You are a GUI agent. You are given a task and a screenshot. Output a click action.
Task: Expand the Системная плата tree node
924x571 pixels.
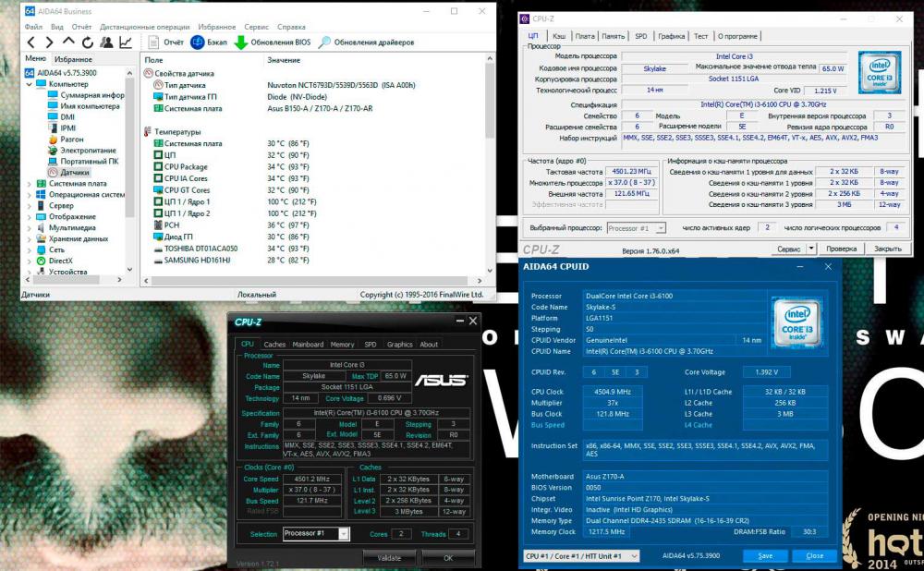click(x=31, y=183)
